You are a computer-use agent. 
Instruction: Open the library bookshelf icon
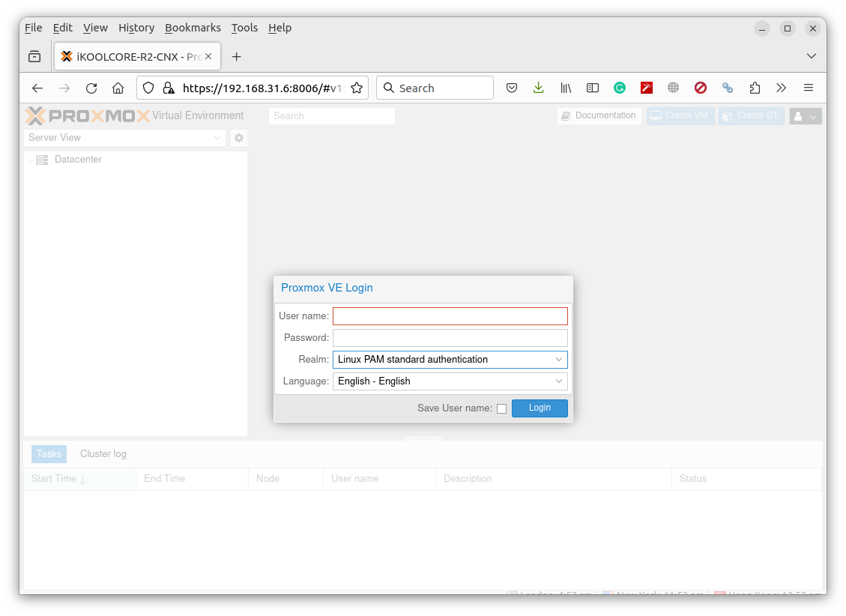tap(566, 88)
